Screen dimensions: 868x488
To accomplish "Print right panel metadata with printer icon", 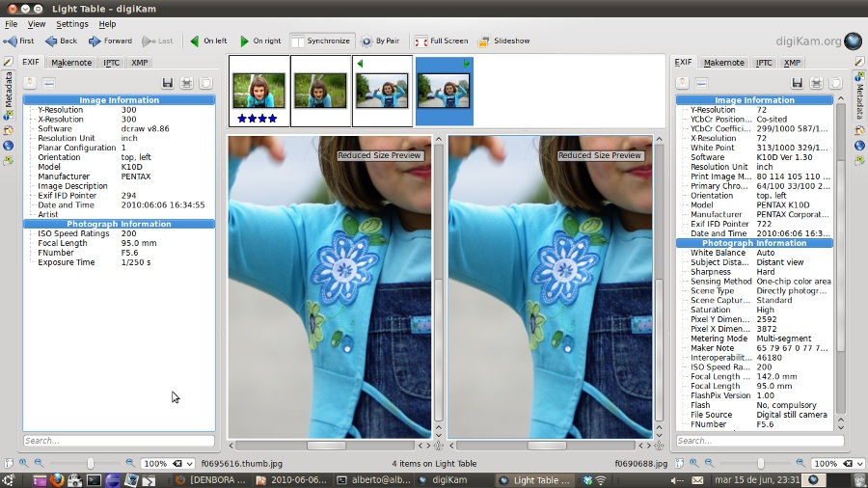I will (816, 83).
